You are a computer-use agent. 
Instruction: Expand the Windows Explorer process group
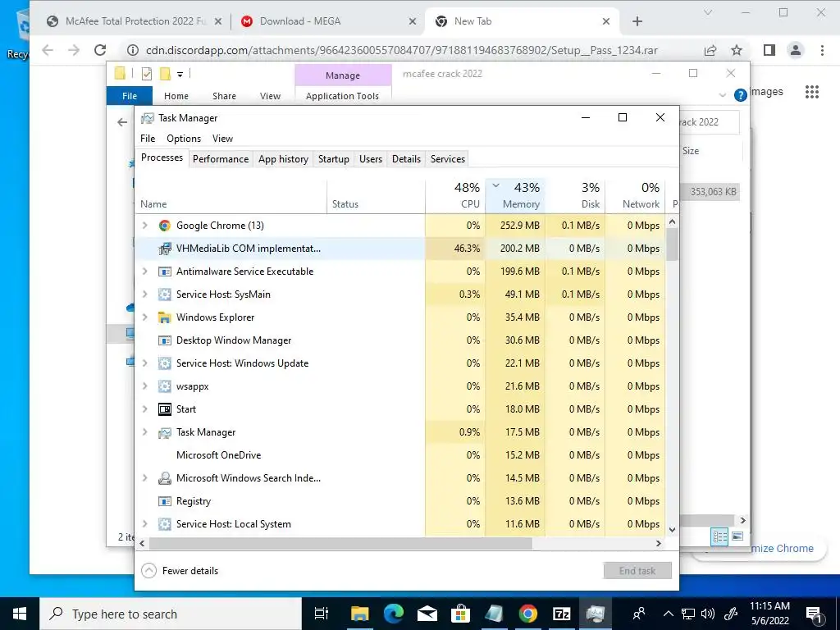[144, 317]
